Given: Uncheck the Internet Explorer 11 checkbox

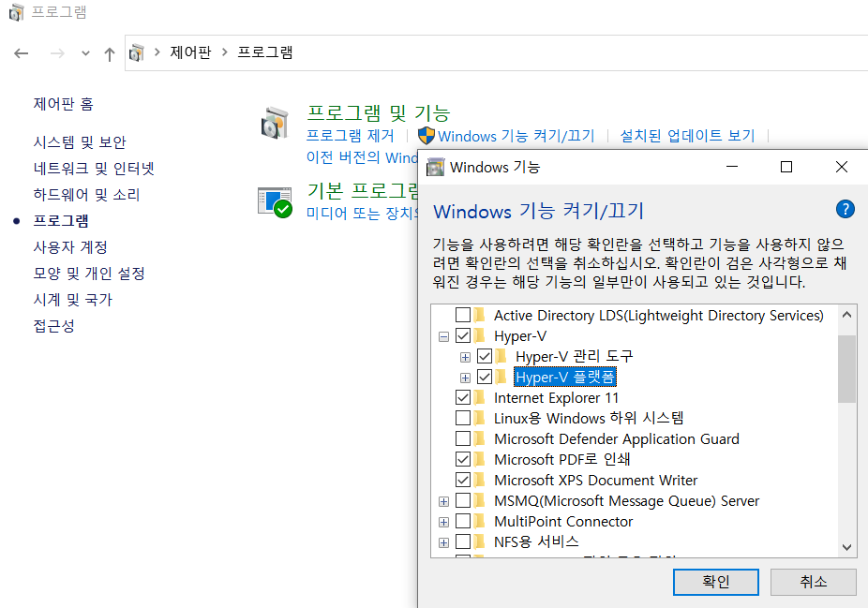Looking at the screenshot, I should click(x=463, y=397).
